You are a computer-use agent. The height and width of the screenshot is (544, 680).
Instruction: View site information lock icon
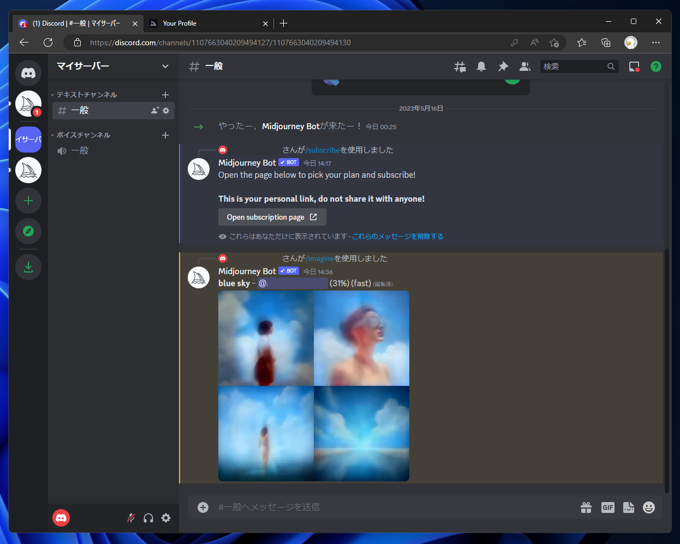77,43
